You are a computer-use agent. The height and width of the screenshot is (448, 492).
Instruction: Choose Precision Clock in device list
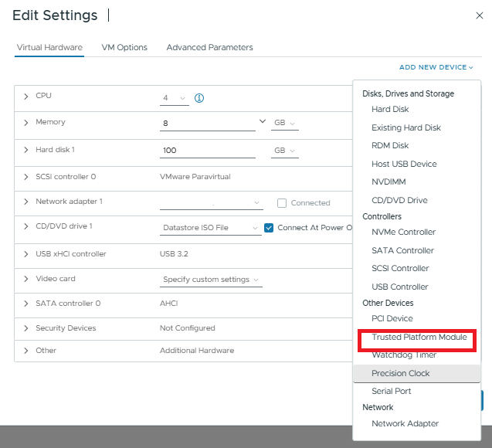(x=400, y=373)
